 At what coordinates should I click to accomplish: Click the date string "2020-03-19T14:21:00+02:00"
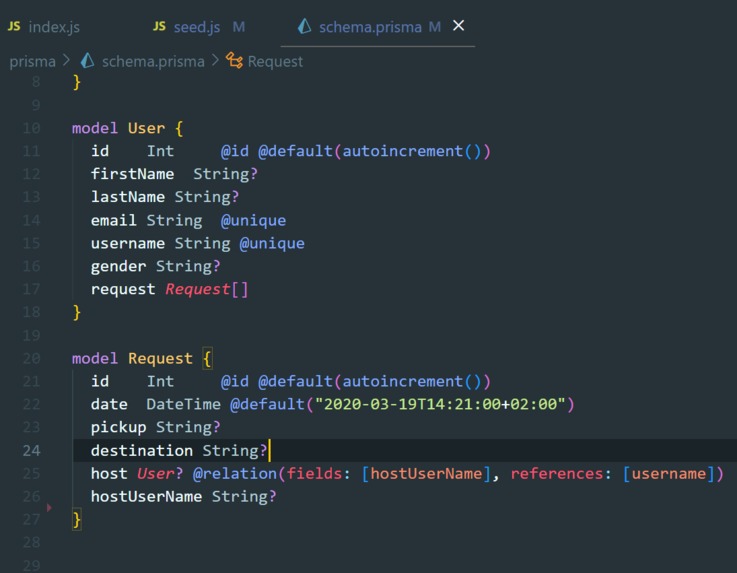tap(440, 404)
